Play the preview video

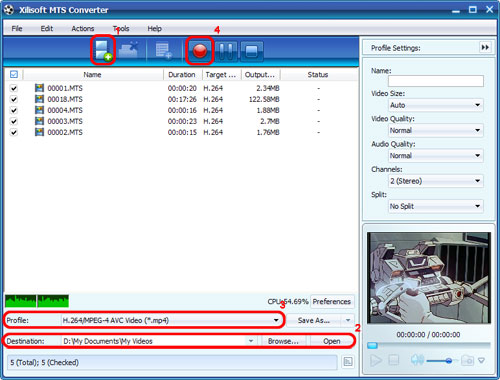(376, 360)
